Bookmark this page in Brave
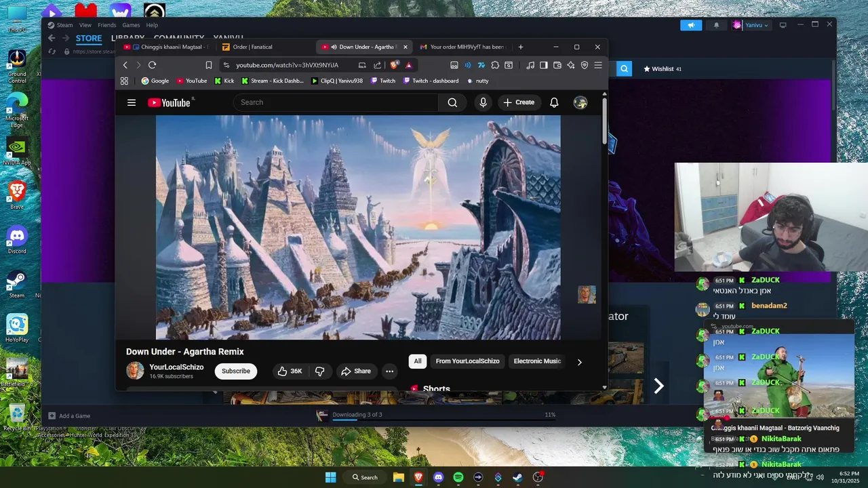868x488 pixels. pyautogui.click(x=209, y=65)
